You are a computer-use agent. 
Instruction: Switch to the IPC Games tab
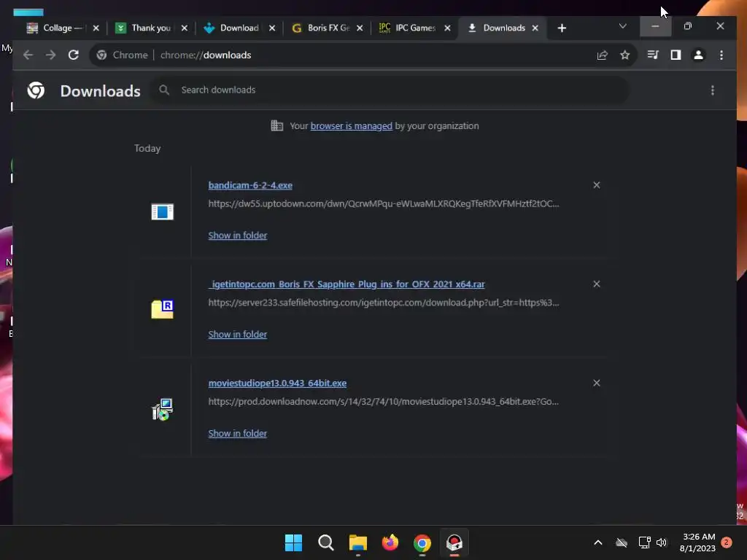(x=415, y=28)
